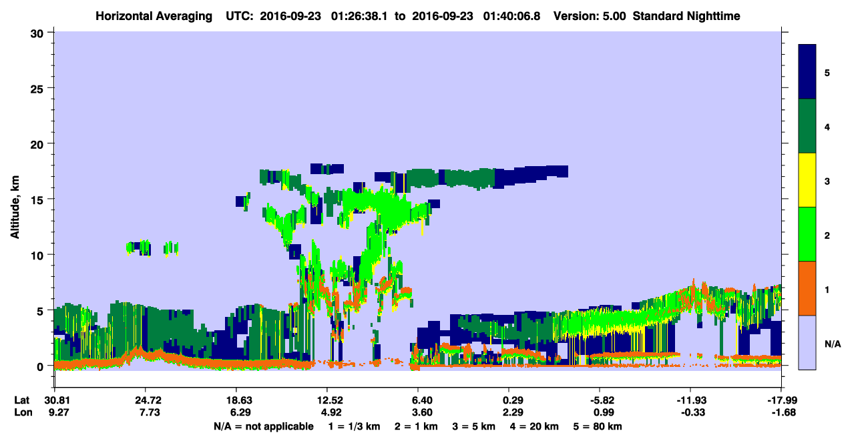Click the start time '01:26:38.1'
Viewport: 868px width, 445px height.
click(359, 15)
